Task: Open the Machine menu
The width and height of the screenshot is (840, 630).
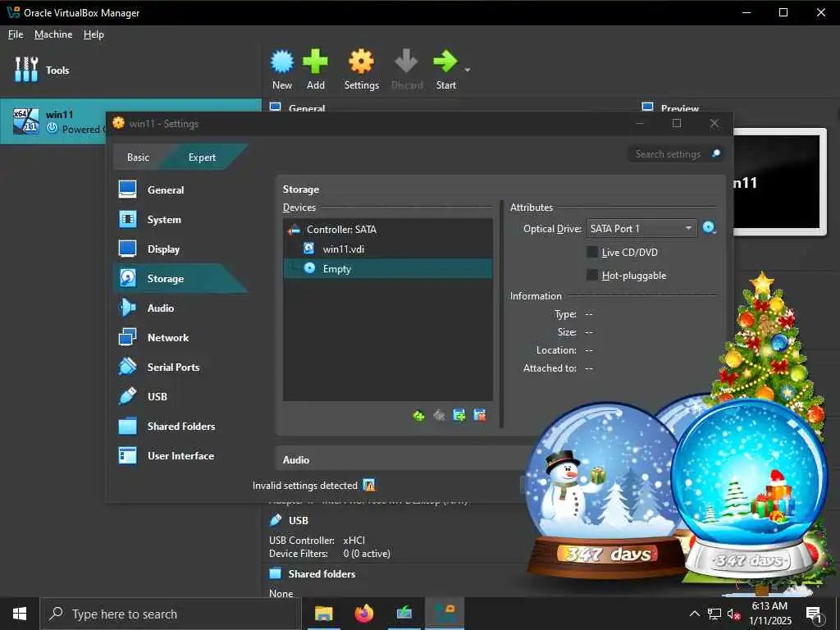Action: coord(53,34)
